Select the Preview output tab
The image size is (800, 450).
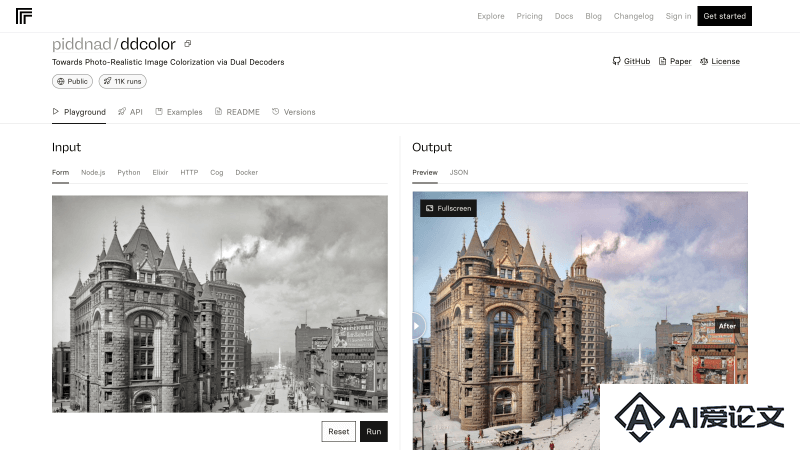425,172
